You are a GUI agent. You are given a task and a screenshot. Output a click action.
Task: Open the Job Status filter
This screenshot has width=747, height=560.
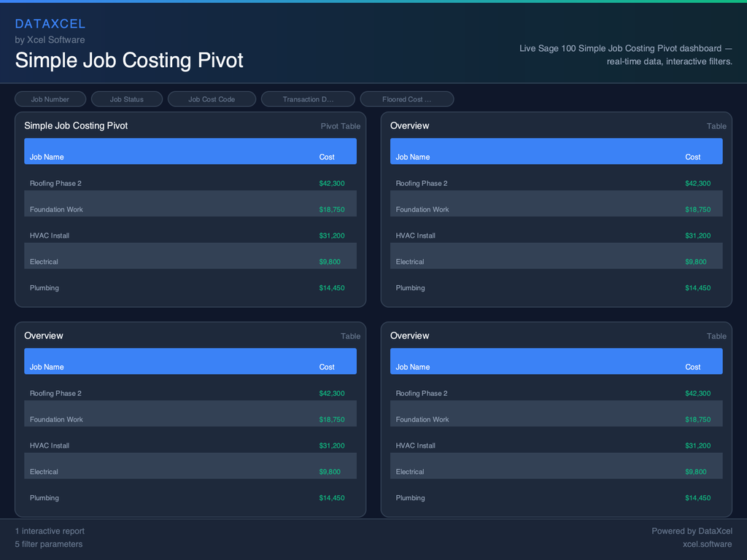(x=127, y=98)
